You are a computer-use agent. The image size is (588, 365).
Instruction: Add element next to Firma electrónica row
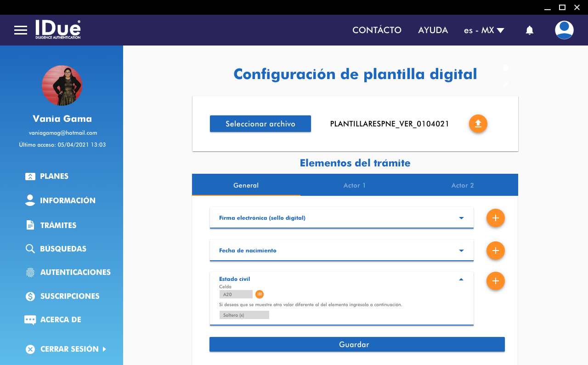(x=495, y=218)
